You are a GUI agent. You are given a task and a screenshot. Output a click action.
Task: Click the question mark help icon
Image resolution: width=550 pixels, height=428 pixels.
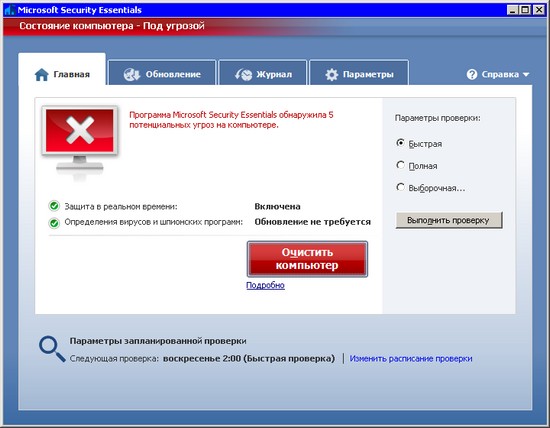tap(472, 74)
